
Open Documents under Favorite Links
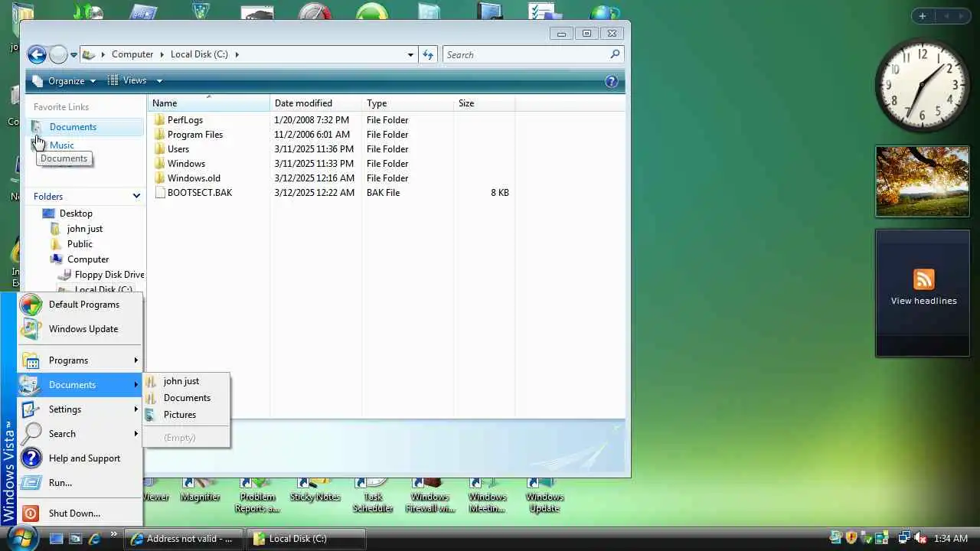73,127
